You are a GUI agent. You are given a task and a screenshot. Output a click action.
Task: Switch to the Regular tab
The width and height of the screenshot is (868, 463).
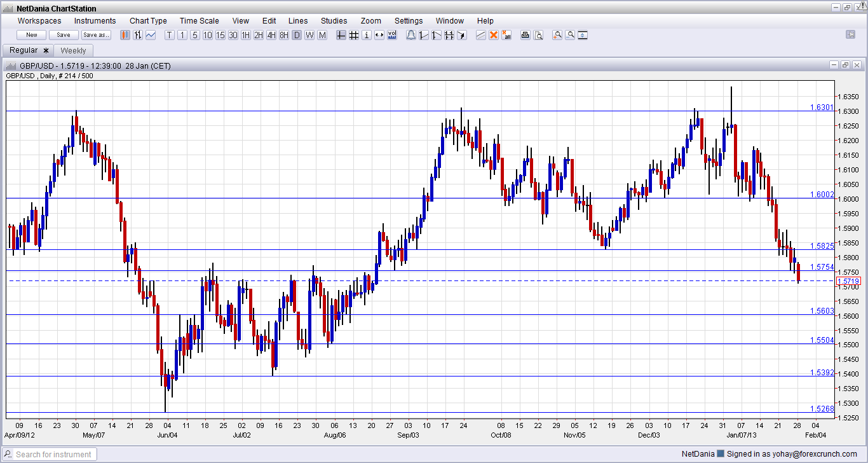(29, 50)
